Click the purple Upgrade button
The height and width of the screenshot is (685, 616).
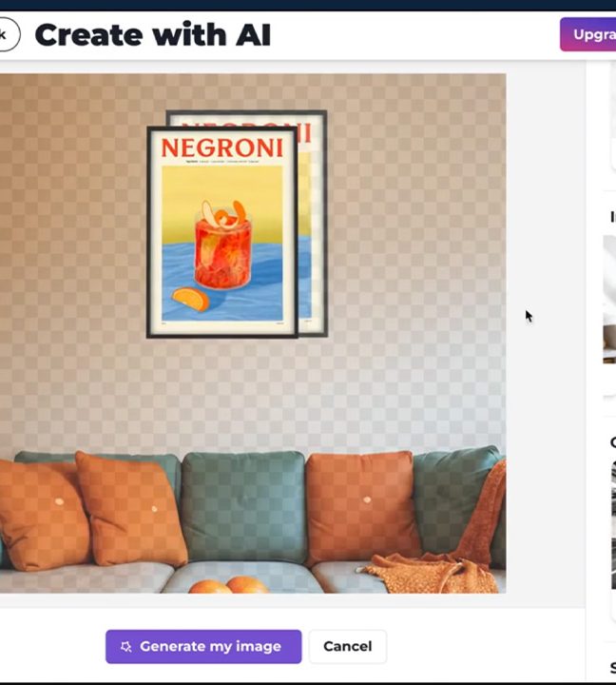588,34
